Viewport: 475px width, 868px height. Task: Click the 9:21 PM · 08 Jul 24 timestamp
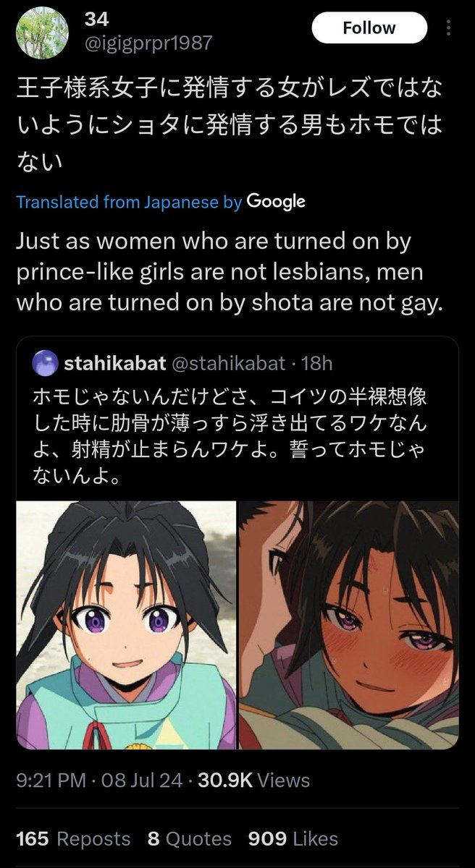[x=98, y=780]
